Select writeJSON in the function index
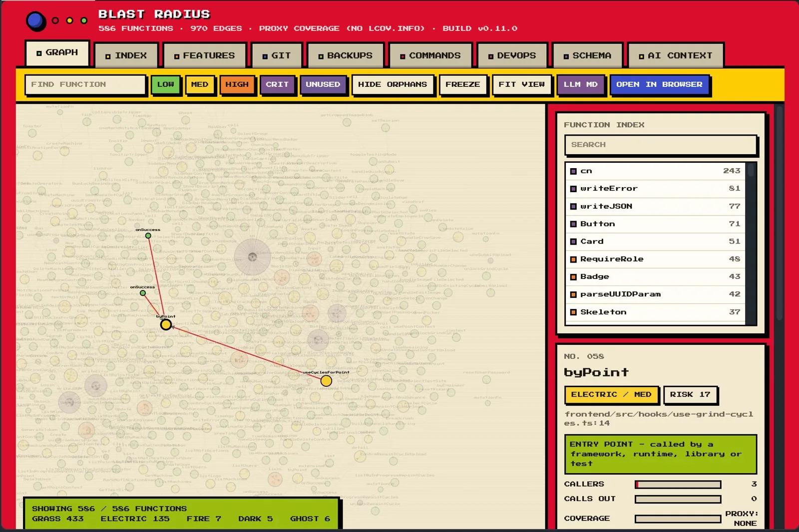This screenshot has width=799, height=532. pos(655,206)
